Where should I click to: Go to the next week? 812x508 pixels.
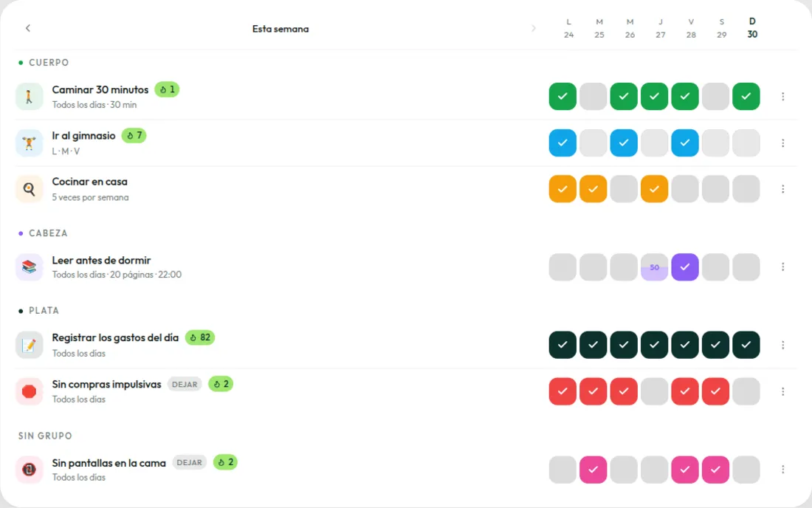(534, 28)
